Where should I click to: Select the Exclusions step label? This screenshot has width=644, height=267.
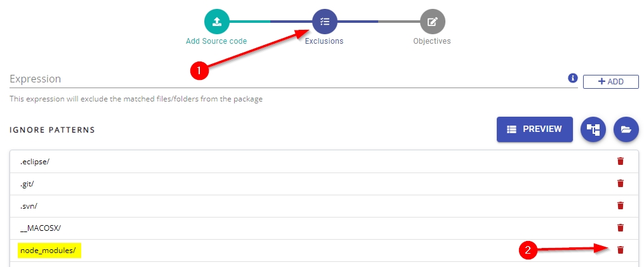click(x=324, y=41)
